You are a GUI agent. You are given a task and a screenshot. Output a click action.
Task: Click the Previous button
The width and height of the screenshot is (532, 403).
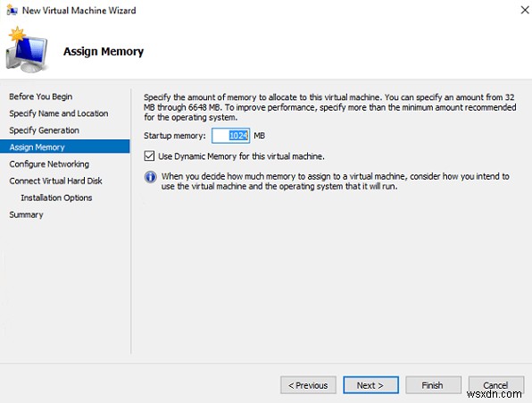(308, 385)
